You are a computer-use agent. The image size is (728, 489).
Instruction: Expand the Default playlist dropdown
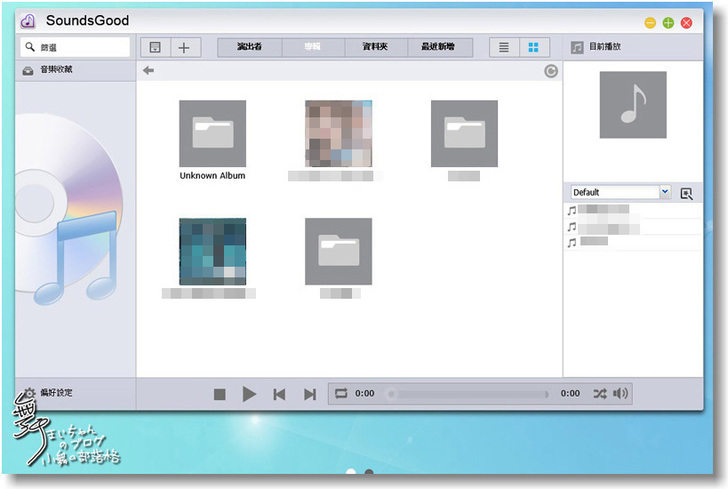coord(665,192)
